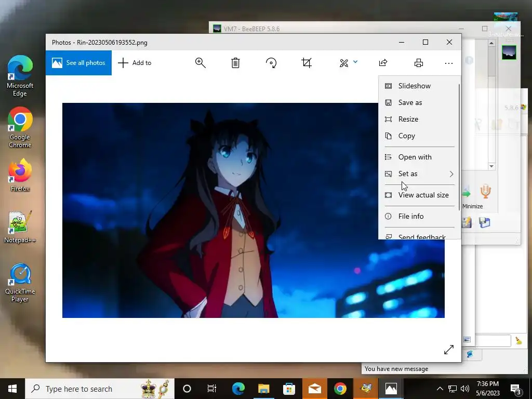This screenshot has width=532, height=399.
Task: Click the Rin anime image in the viewer
Action: tap(254, 210)
